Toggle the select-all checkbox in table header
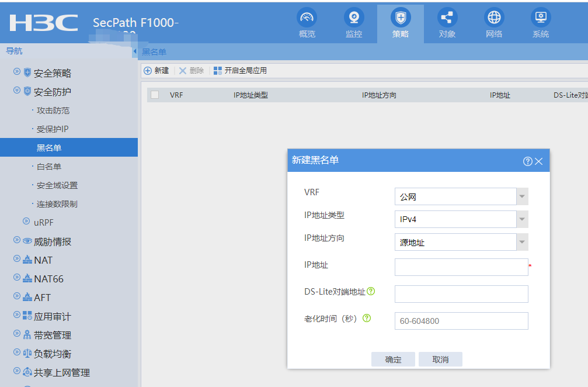 coord(155,95)
